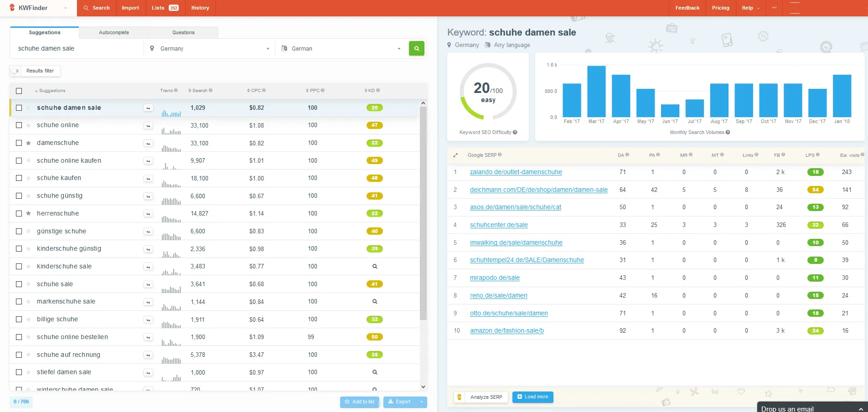
Task: Click the Keyword SEO Difficulty help icon
Action: (x=515, y=132)
